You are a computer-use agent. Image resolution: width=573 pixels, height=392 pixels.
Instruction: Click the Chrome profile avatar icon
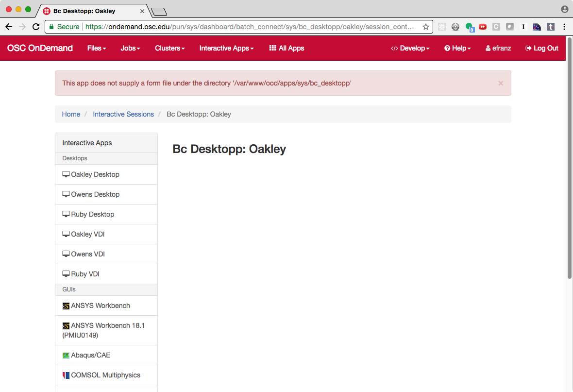tap(565, 9)
